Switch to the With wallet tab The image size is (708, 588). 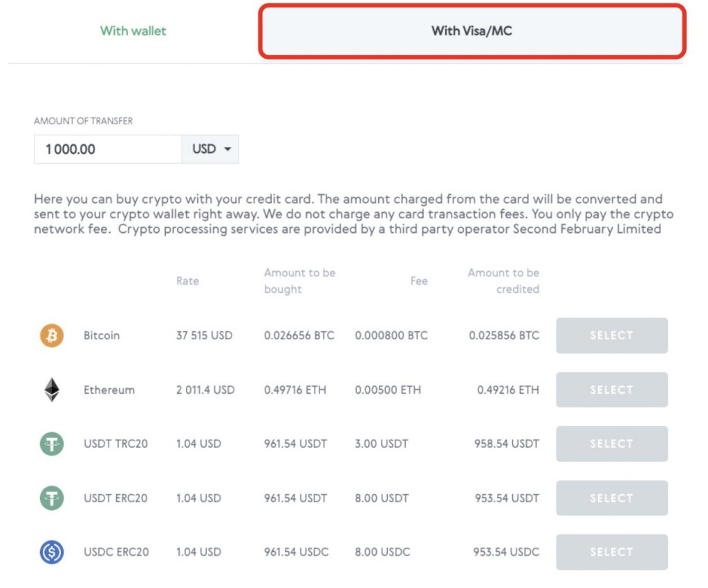133,31
